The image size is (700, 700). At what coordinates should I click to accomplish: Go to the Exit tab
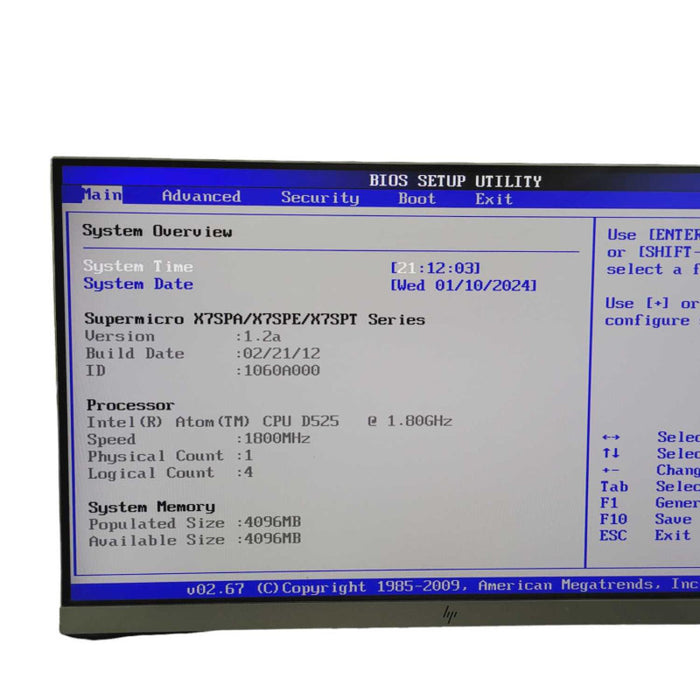[494, 199]
